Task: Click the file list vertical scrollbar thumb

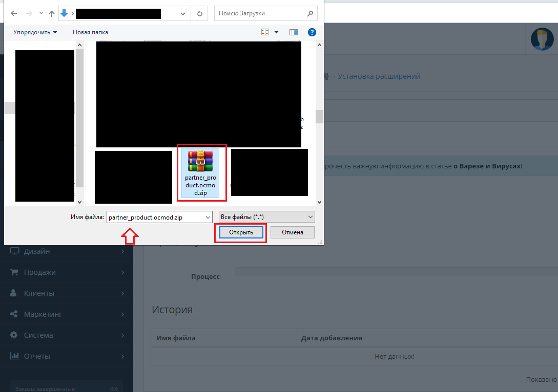Action: pos(319,117)
